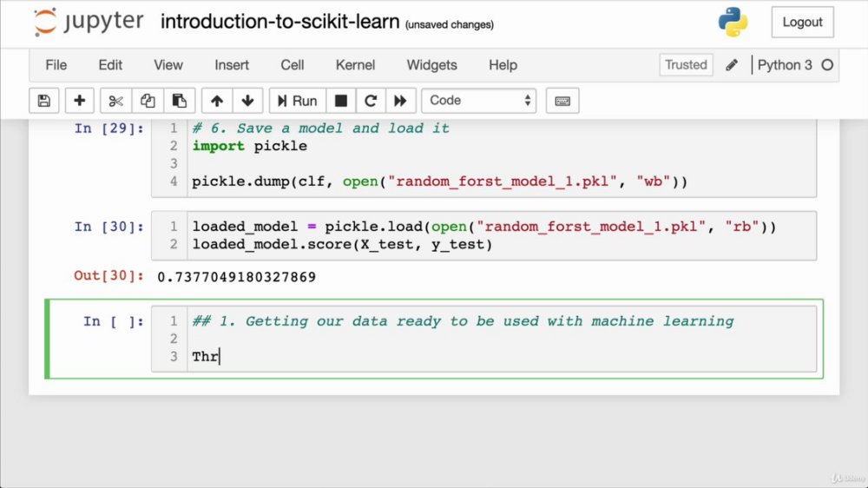Viewport: 868px width, 488px height.
Task: Click the Trusted notebook button
Action: click(x=686, y=65)
